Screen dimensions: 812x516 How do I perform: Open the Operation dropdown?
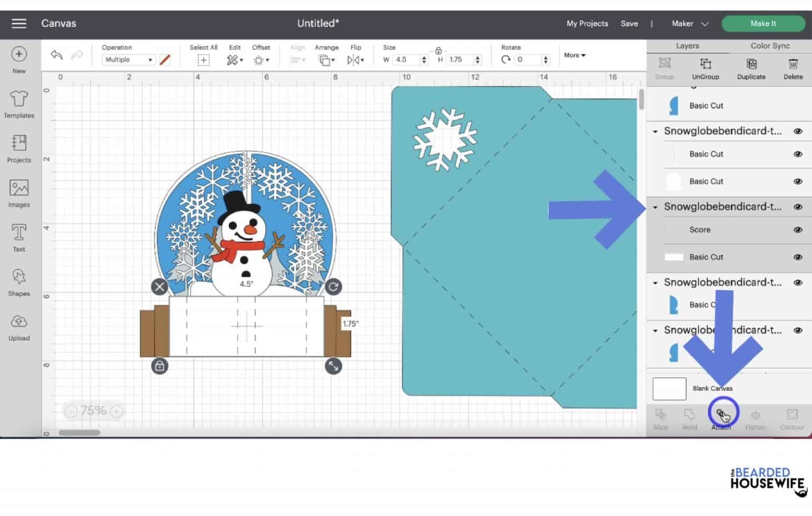pyautogui.click(x=127, y=59)
